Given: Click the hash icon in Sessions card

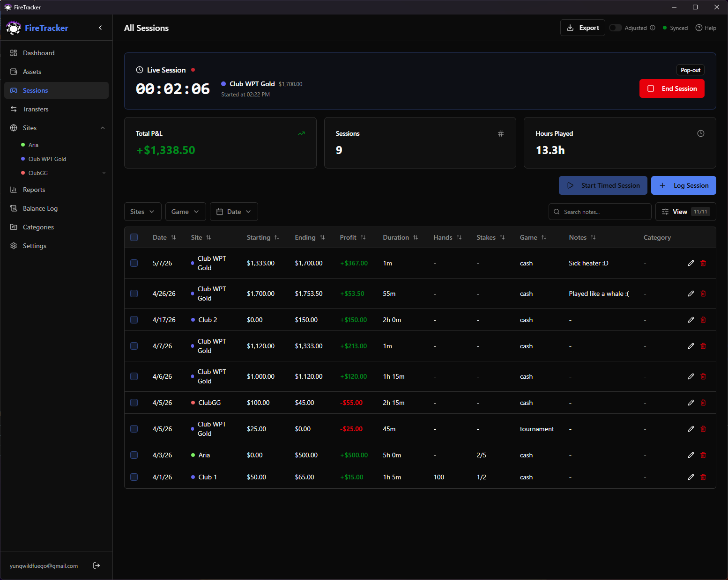Looking at the screenshot, I should (501, 133).
